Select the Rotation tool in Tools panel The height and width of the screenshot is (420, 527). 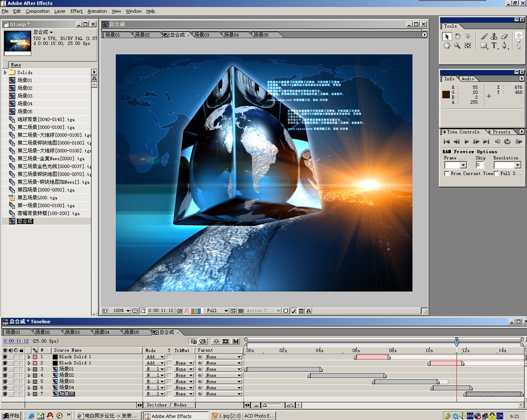(457, 37)
